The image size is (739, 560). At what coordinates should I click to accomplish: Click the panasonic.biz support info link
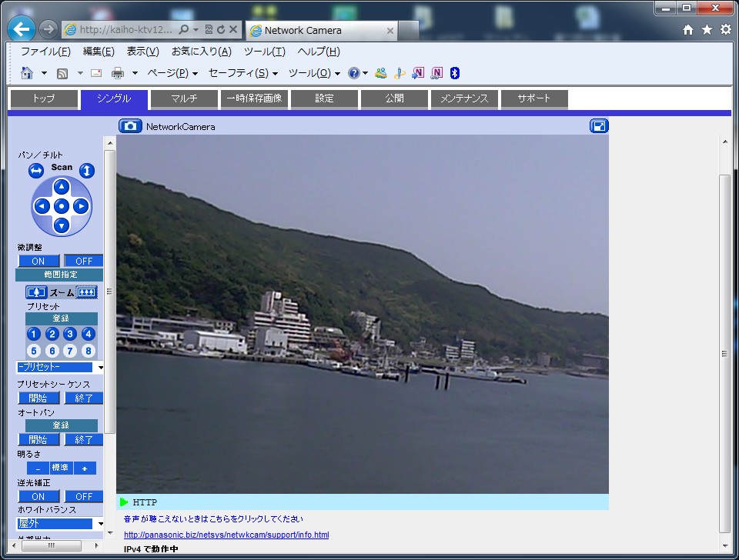point(226,535)
